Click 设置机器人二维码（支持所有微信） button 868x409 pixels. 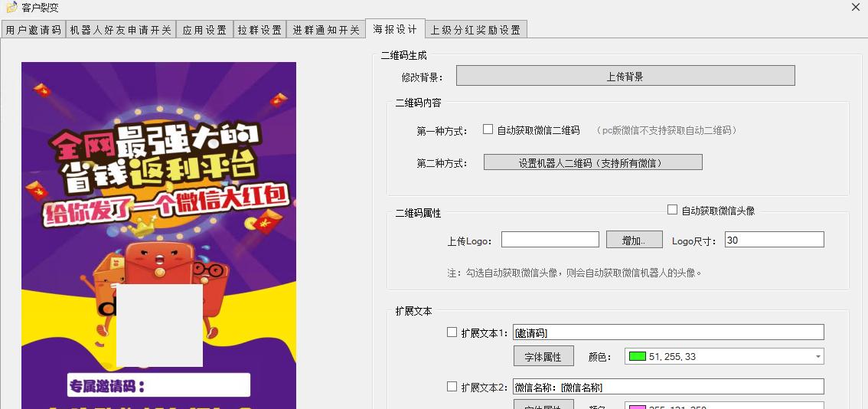click(x=593, y=162)
